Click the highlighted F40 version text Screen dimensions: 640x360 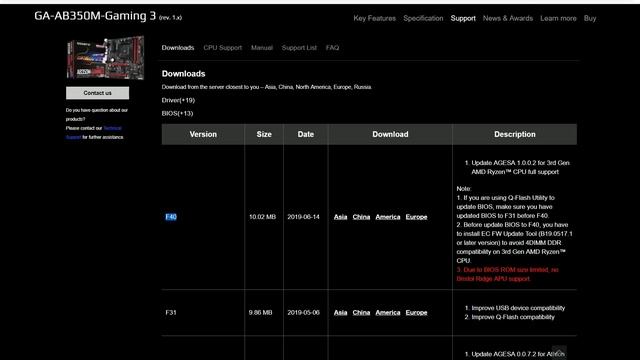[x=171, y=217]
